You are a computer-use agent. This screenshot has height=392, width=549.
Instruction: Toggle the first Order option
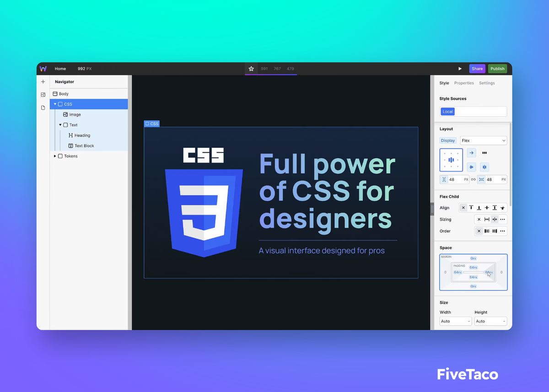tap(487, 231)
